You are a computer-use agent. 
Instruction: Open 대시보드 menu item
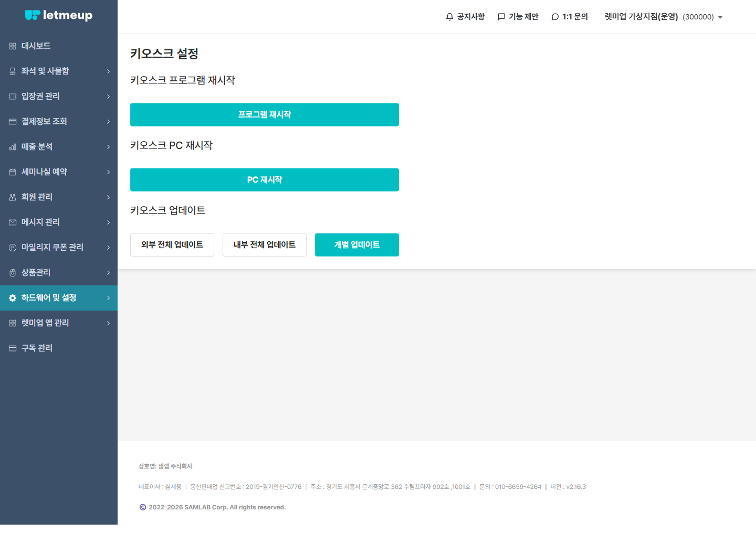click(x=59, y=46)
